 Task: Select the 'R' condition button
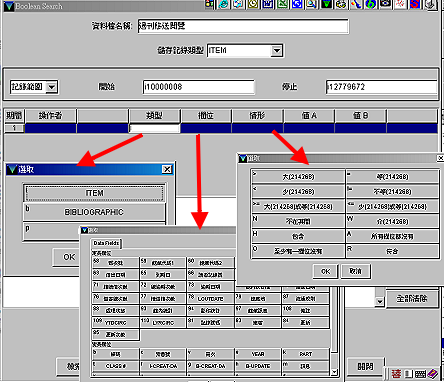point(392,251)
